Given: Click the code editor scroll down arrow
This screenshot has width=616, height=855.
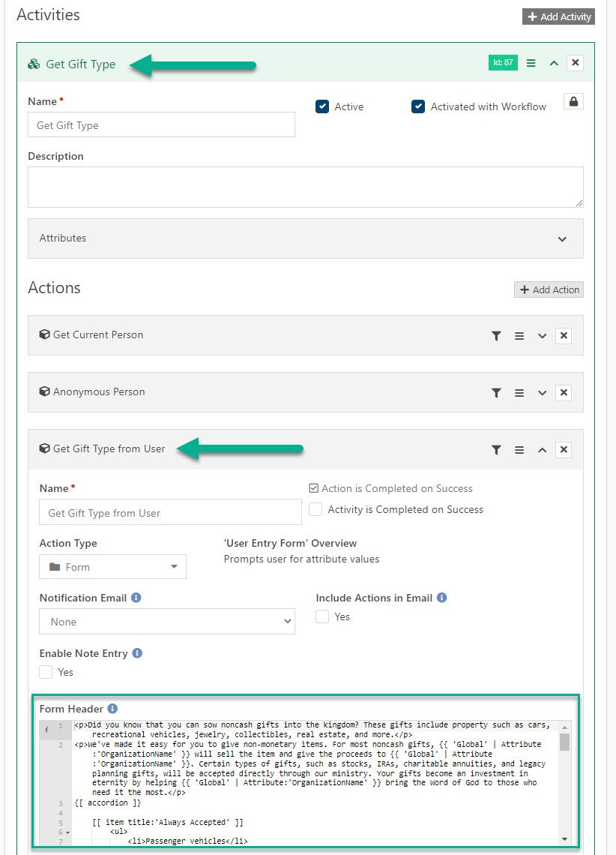Looking at the screenshot, I should pos(565,839).
